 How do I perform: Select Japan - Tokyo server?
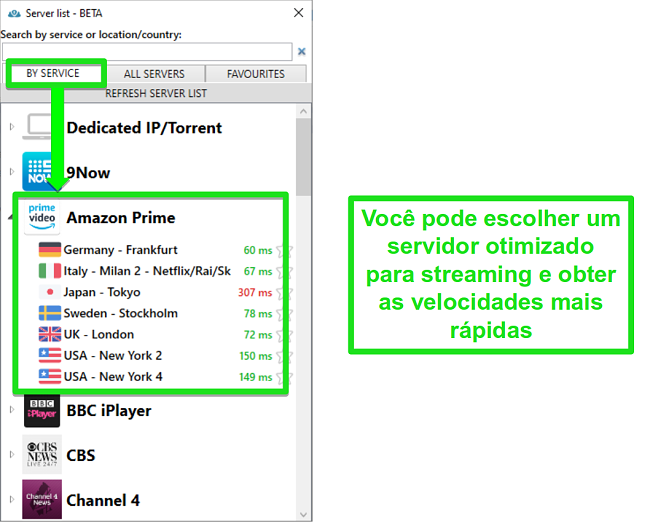pos(102,292)
